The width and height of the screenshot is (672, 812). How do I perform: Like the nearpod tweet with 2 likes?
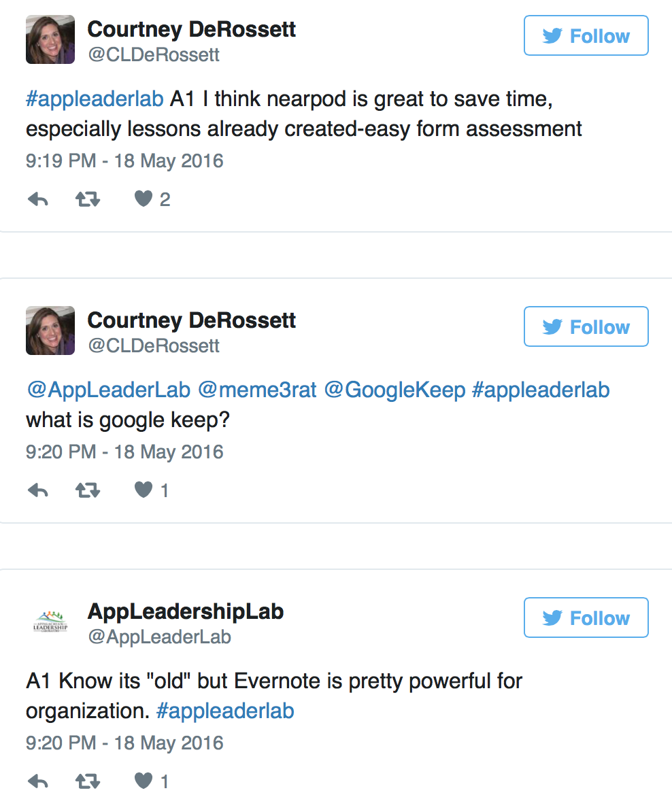(x=144, y=199)
